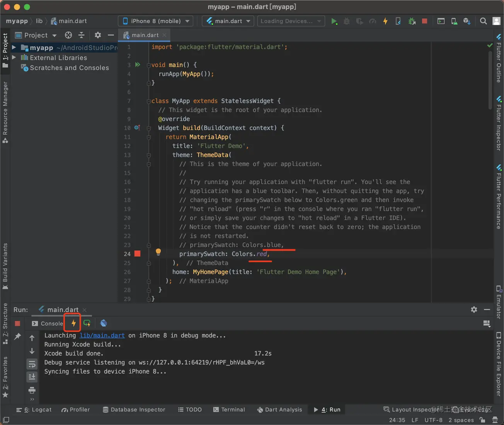Viewport: 504px width, 425px height.
Task: Open the Loading Devices dropdown
Action: [x=291, y=21]
